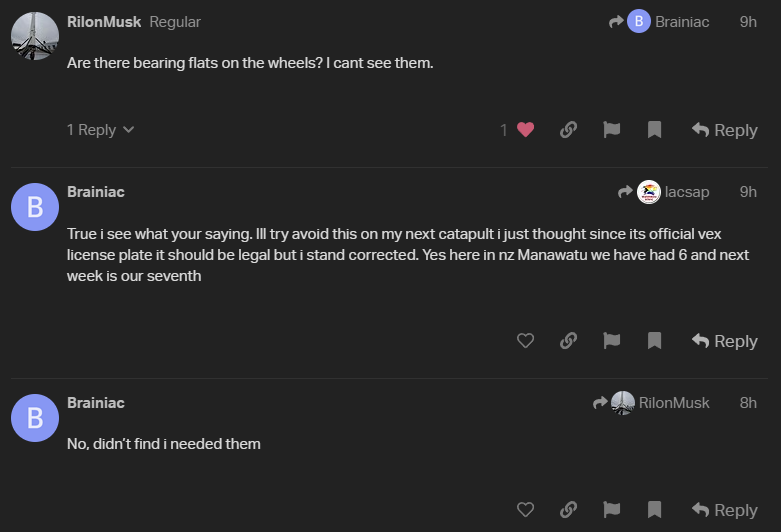Open the 8h timestamp on last post
The width and height of the screenshot is (781, 532).
747,402
